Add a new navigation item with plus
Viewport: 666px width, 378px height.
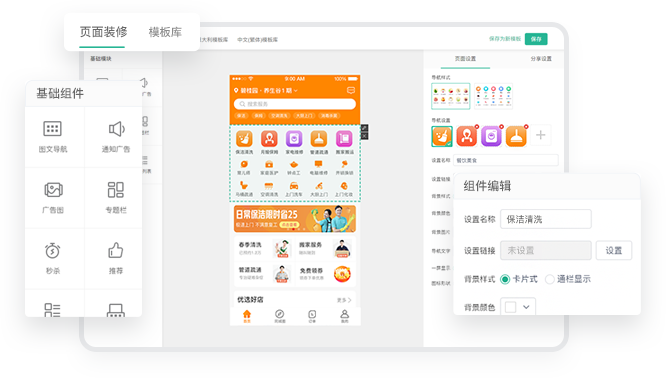(541, 135)
